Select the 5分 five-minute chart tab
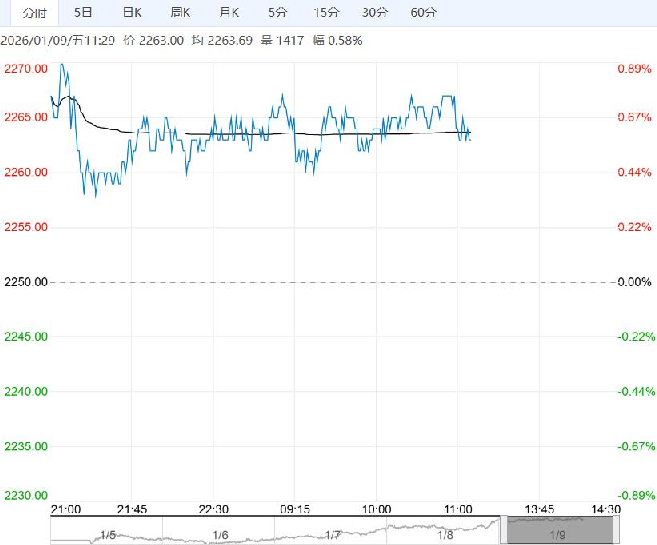 [x=276, y=13]
